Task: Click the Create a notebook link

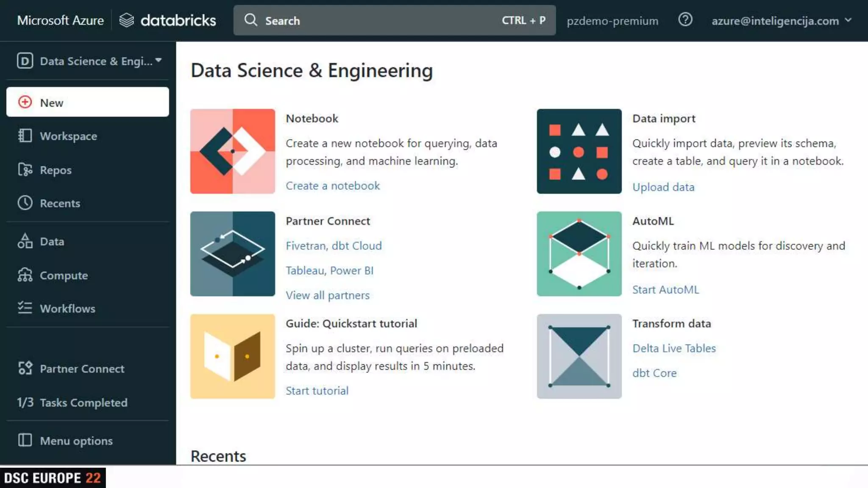Action: [332, 186]
